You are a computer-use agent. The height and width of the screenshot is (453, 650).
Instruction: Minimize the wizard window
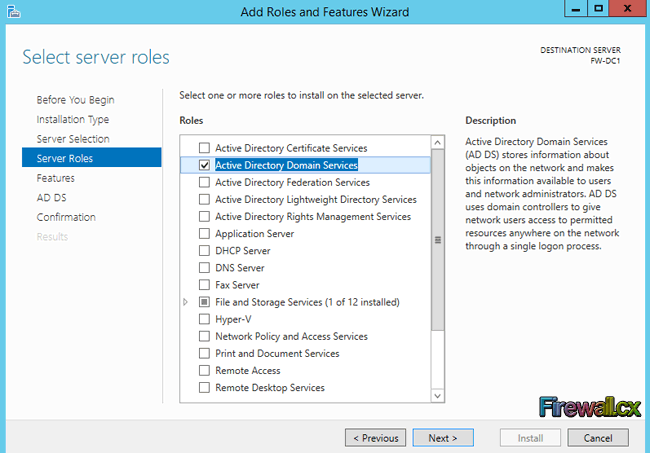[576, 8]
